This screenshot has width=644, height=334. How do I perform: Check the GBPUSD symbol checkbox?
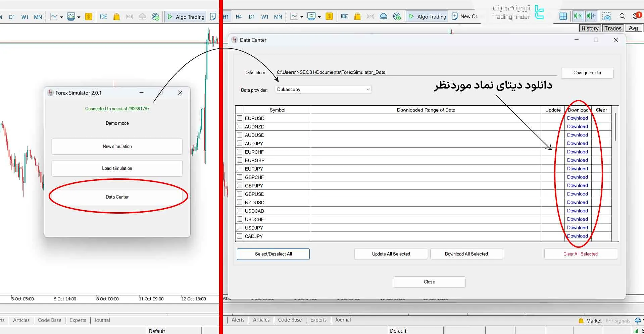click(239, 193)
